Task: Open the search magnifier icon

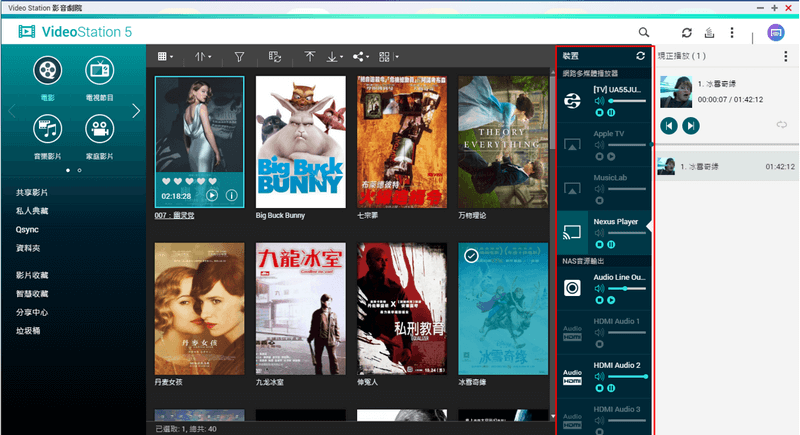Action: (x=644, y=33)
